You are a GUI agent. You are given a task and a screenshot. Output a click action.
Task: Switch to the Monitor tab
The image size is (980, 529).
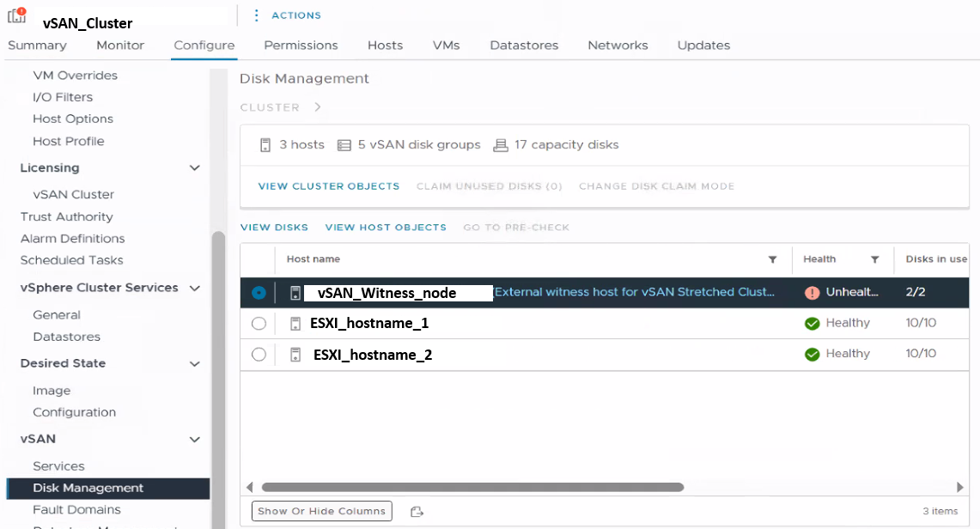coord(120,46)
